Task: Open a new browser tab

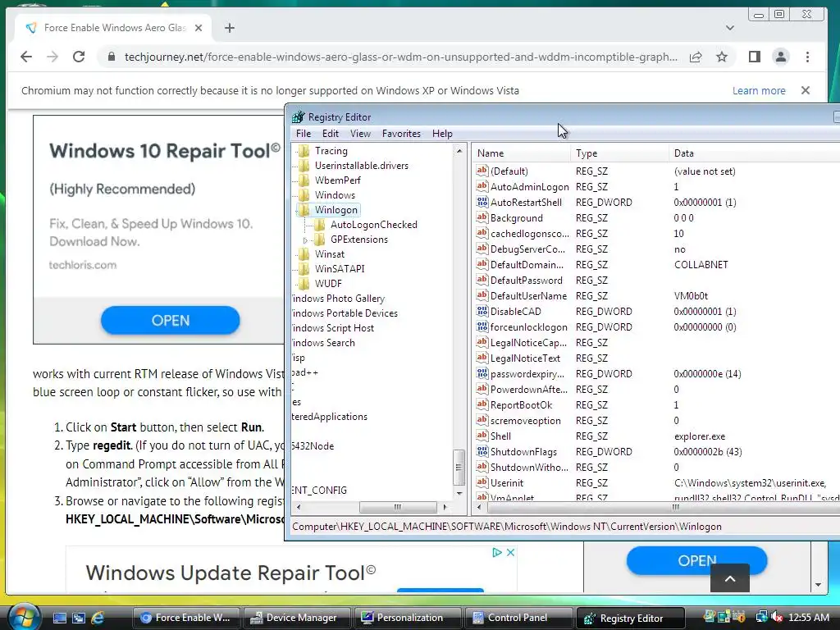Action: click(230, 28)
